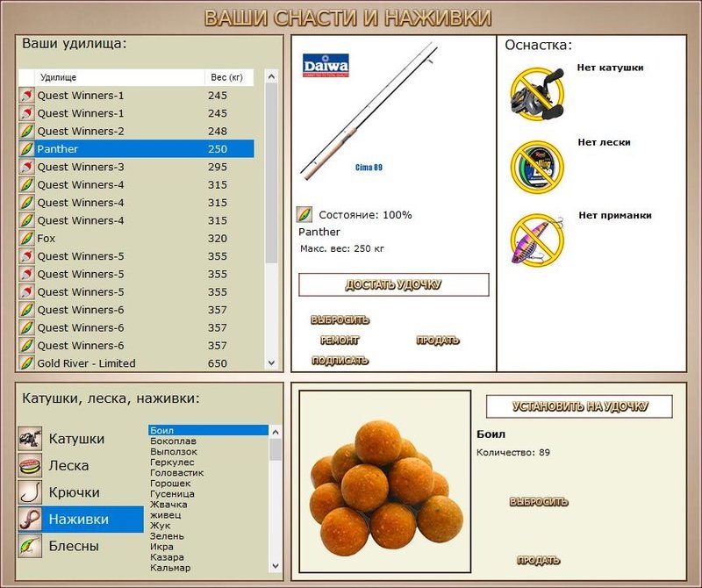702x588 pixels.
Task: Select Жук in the bait list
Action: 208,526
